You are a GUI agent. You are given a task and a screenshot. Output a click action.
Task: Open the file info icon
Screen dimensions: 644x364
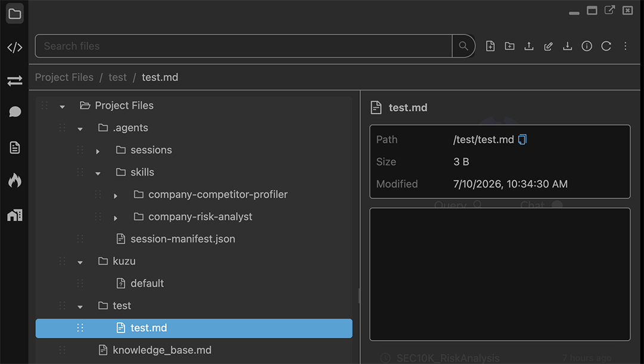point(587,46)
